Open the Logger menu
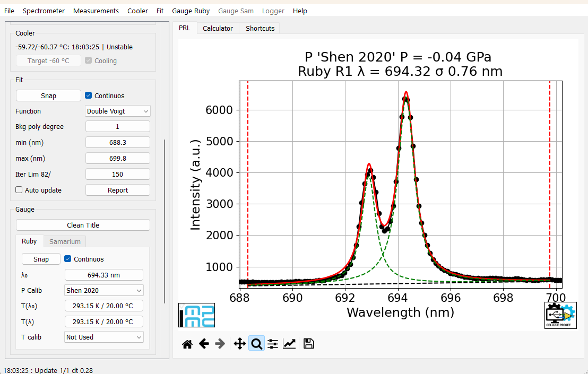The width and height of the screenshot is (588, 374). (273, 11)
